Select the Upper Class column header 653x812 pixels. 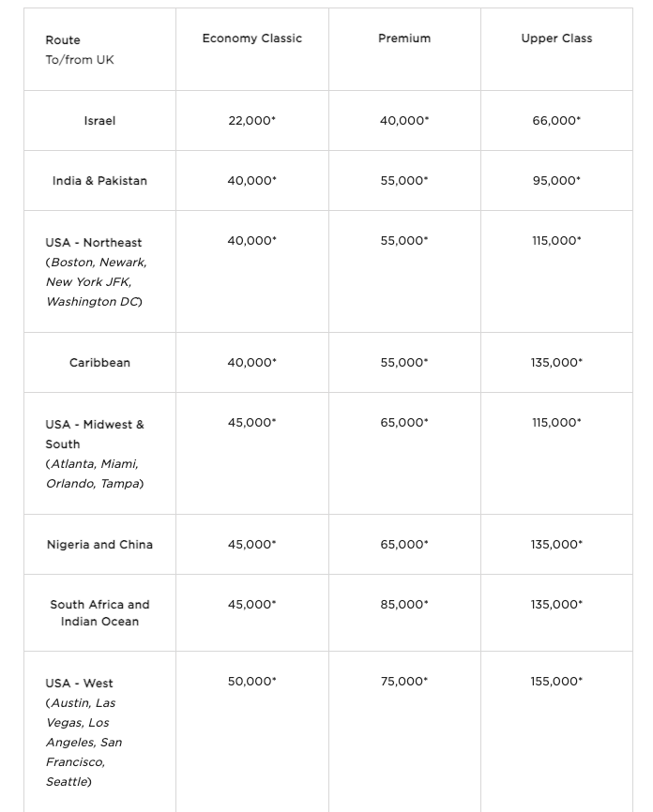[556, 38]
